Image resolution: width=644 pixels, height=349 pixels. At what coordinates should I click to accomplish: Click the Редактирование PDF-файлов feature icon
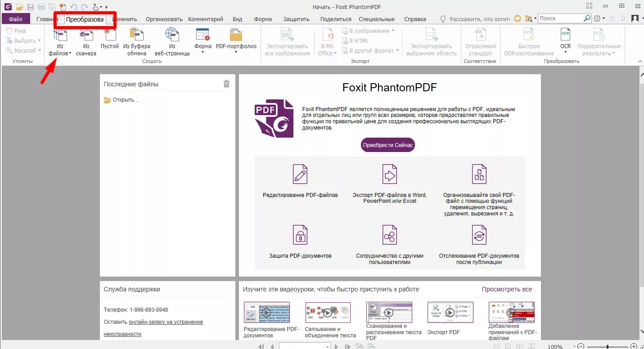point(300,174)
